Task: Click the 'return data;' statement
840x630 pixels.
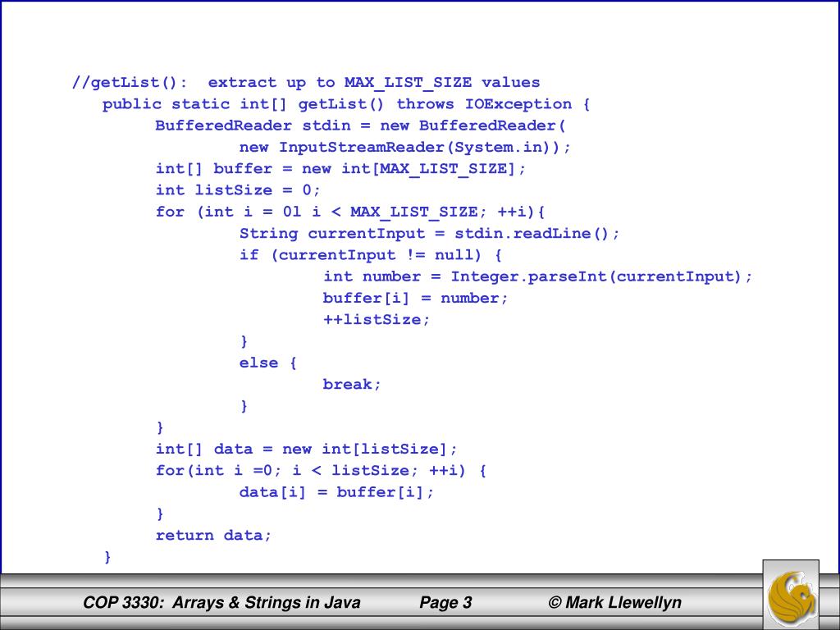Action: pos(214,535)
